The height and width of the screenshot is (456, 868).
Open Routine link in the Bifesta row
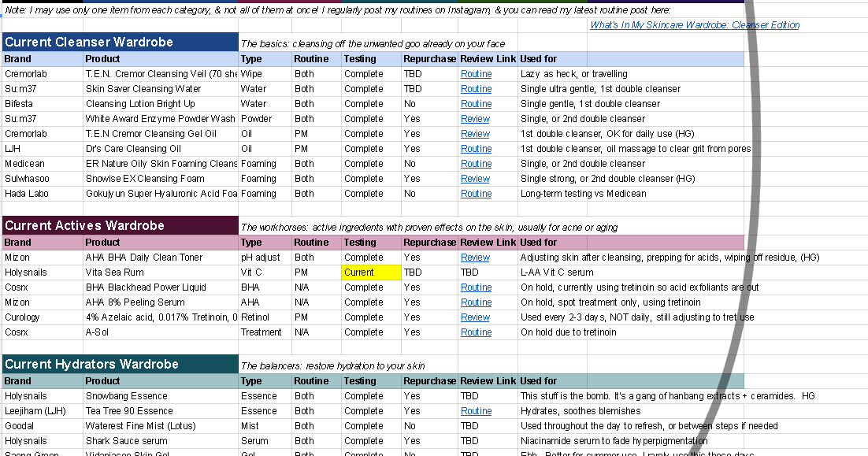click(x=476, y=104)
